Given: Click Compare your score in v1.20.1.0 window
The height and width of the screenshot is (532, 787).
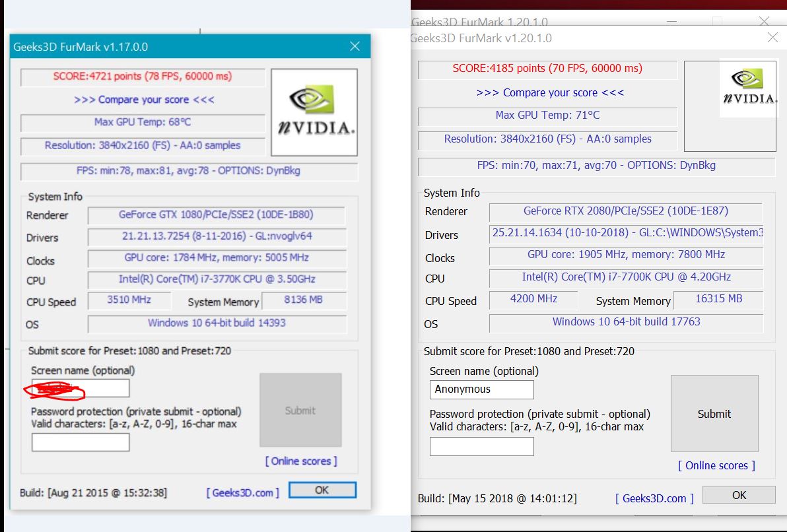Looking at the screenshot, I should 550,92.
